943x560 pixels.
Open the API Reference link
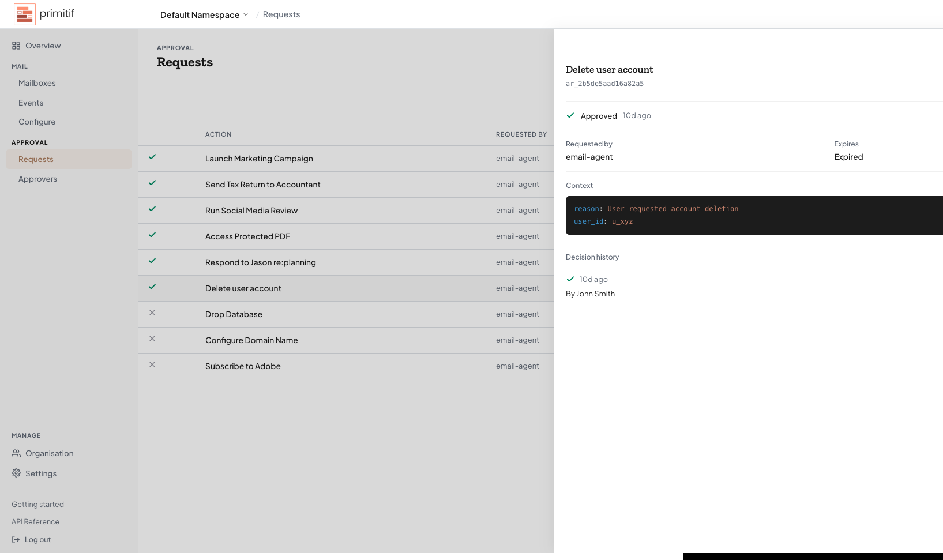pos(35,521)
